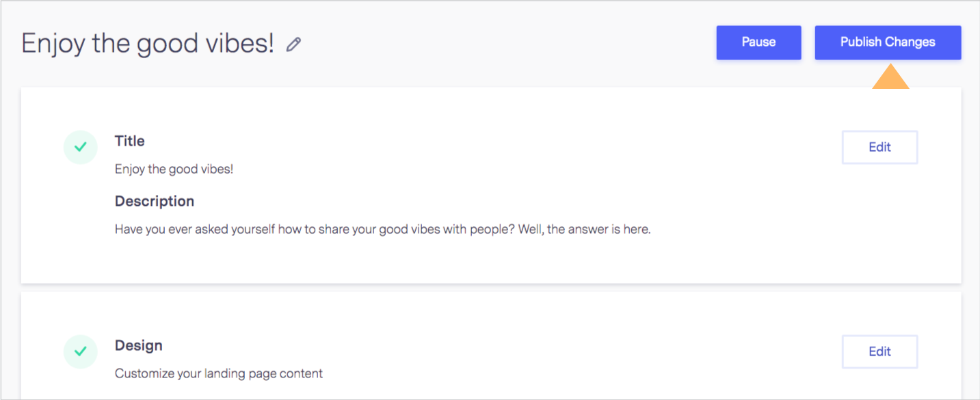Click the orange arrow under Publish Changes
980x400 pixels.
pyautogui.click(x=890, y=77)
